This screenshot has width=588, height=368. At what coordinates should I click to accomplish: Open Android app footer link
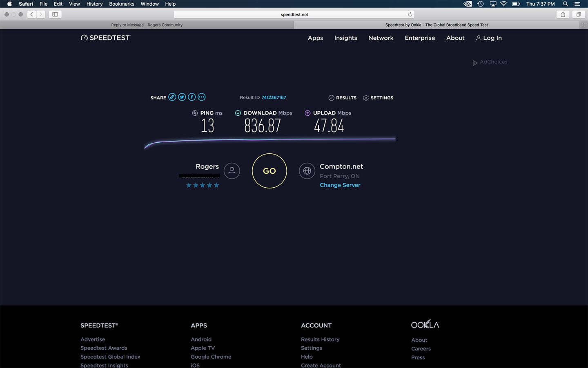point(201,339)
